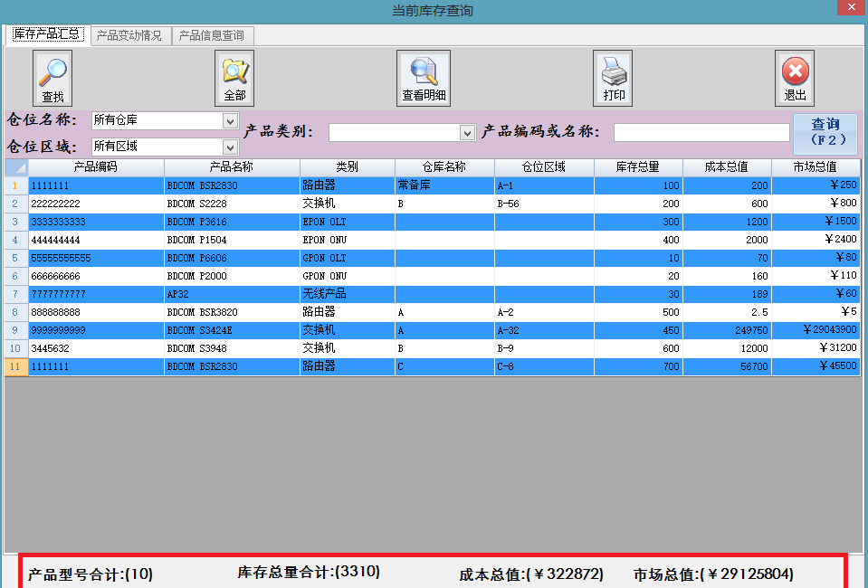This screenshot has width=868, height=588.
Task: Sort by the 库存总里 column header
Action: tap(638, 167)
